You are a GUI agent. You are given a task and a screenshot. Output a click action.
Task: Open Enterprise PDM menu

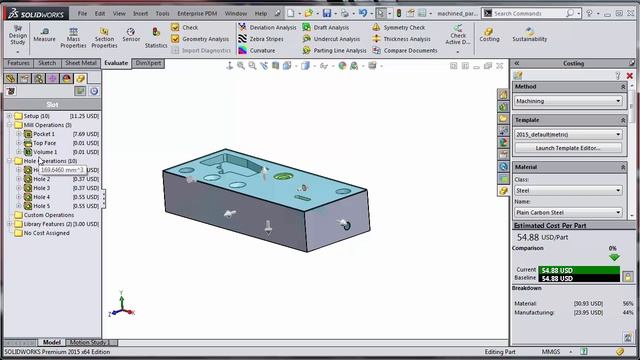coord(197,13)
